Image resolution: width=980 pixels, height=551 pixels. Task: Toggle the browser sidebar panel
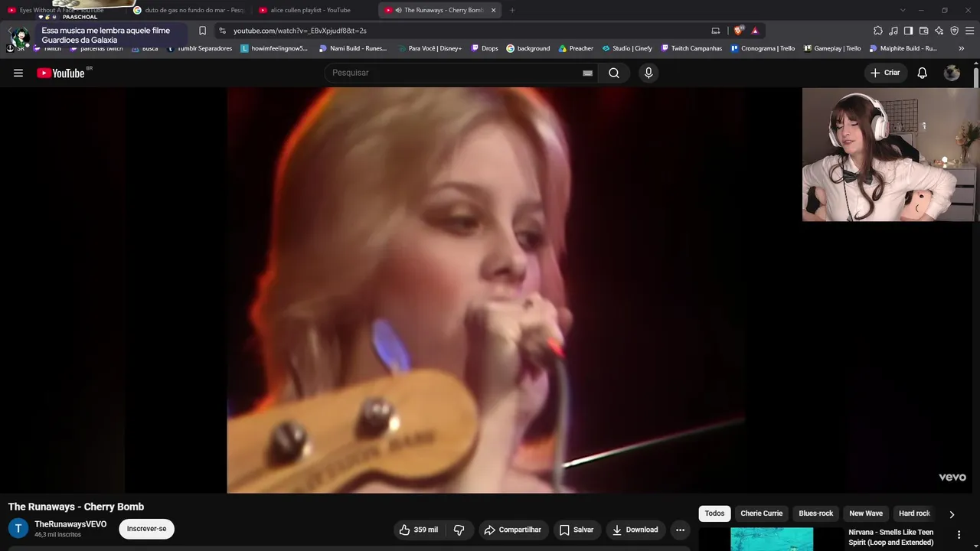click(x=909, y=31)
